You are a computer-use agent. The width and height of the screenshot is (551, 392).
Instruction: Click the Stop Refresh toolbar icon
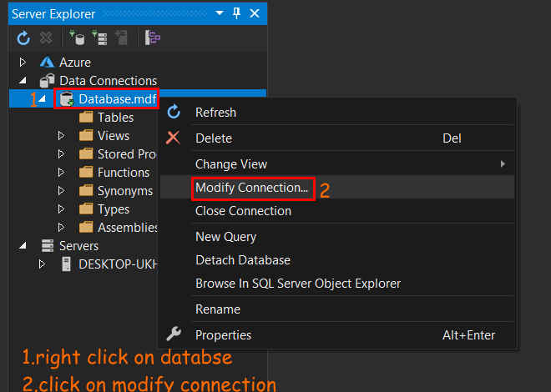[x=46, y=38]
